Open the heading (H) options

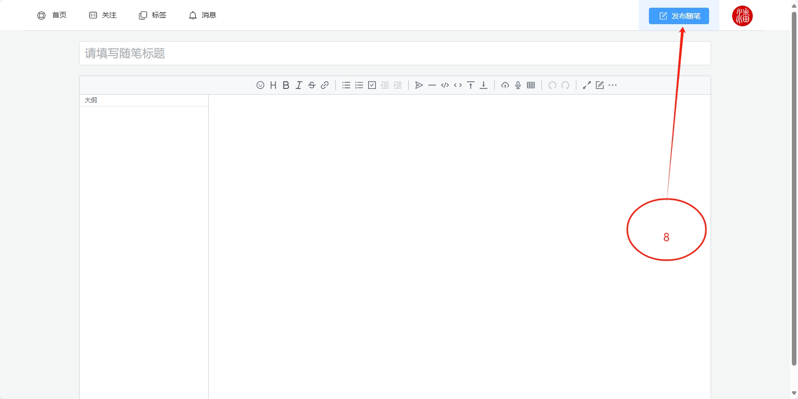[x=273, y=86]
